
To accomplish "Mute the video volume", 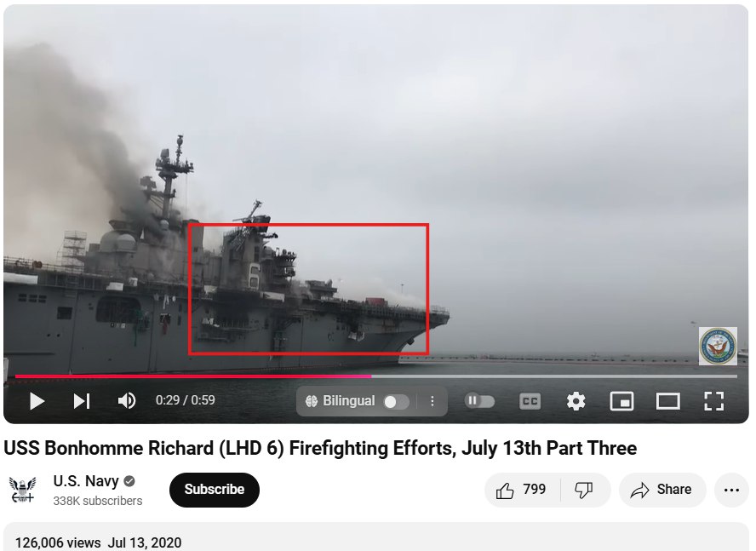I will 127,400.
